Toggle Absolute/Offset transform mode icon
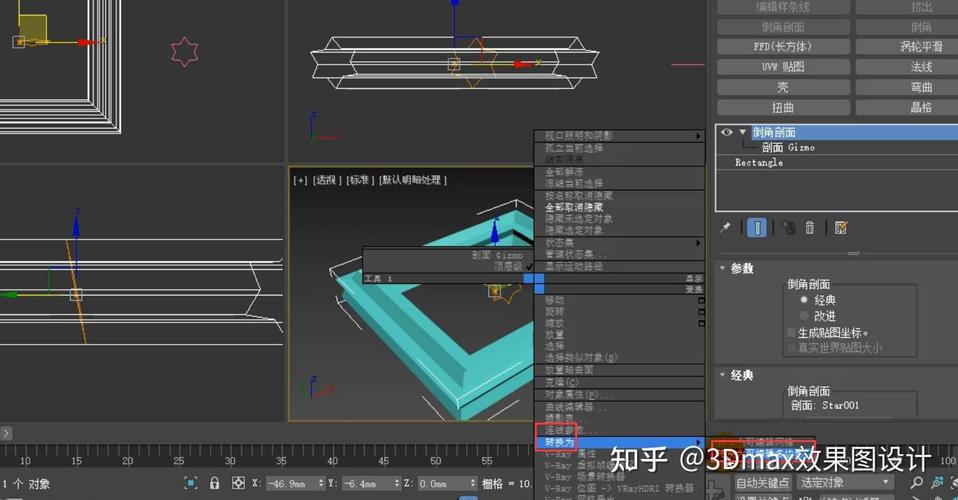The image size is (958, 500). 238,483
